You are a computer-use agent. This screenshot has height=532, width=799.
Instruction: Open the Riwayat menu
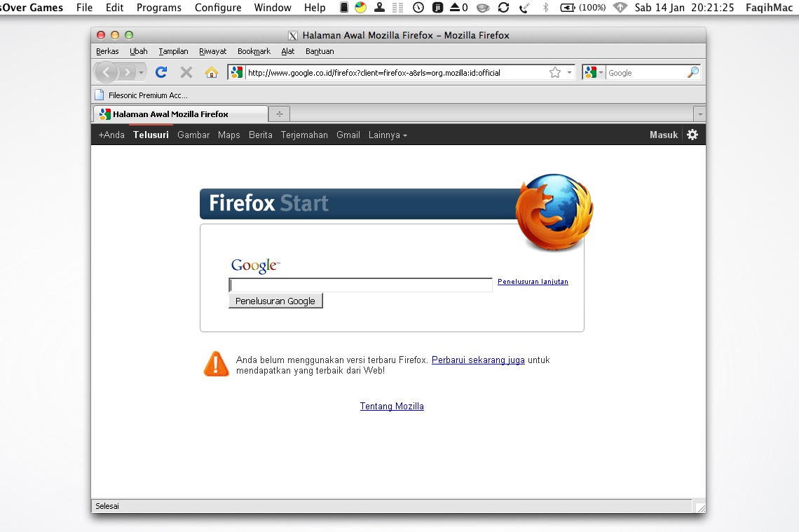tap(212, 51)
